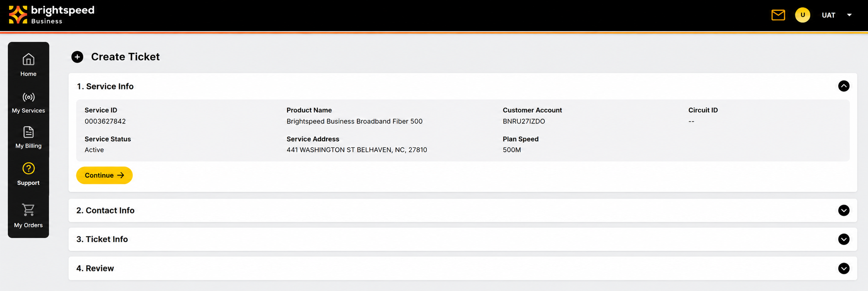The image size is (868, 291).
Task: Click Customer Account value BNRU27IZDO
Action: point(524,121)
